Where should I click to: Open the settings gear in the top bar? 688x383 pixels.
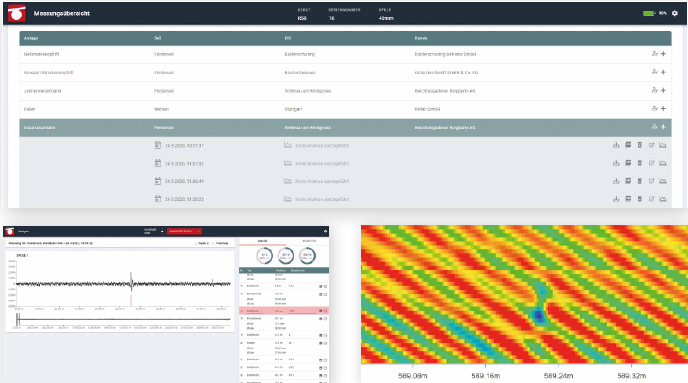(675, 14)
